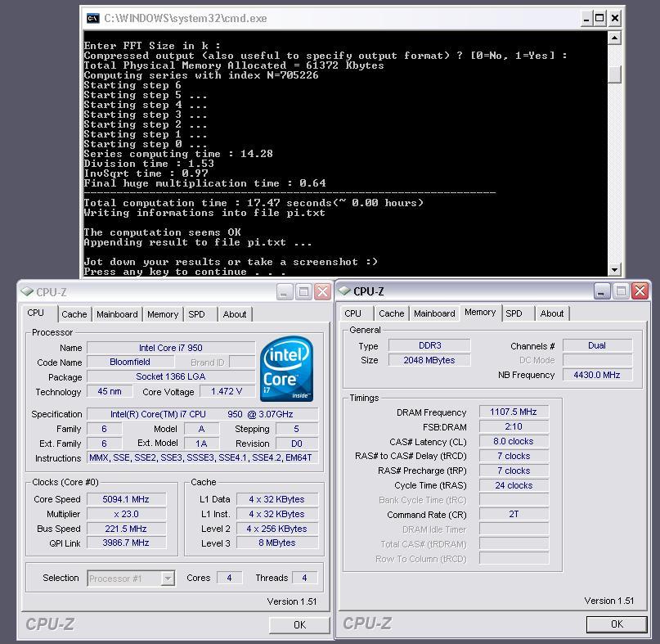Click the cmd.exe title bar icon
This screenshot has height=644, width=660.
tap(92, 18)
